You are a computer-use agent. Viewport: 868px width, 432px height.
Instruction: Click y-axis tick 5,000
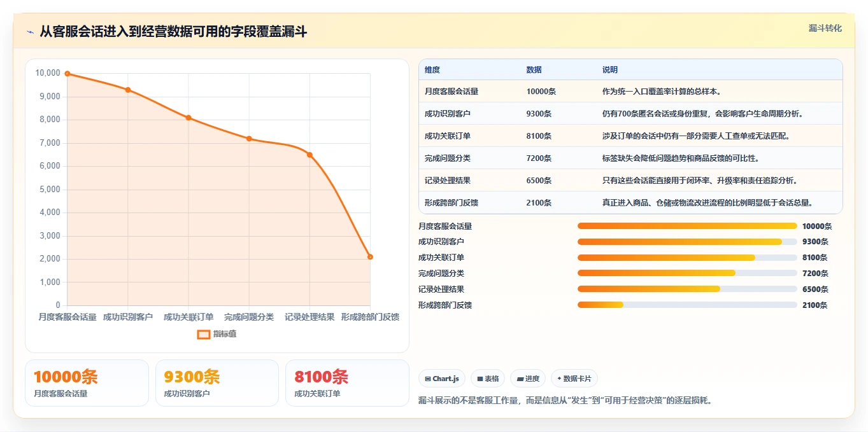coord(48,190)
